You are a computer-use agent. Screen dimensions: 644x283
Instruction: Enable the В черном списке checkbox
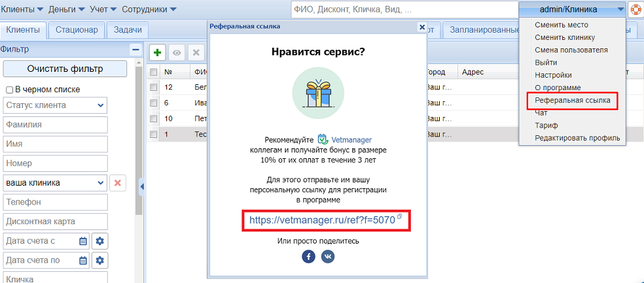9,90
